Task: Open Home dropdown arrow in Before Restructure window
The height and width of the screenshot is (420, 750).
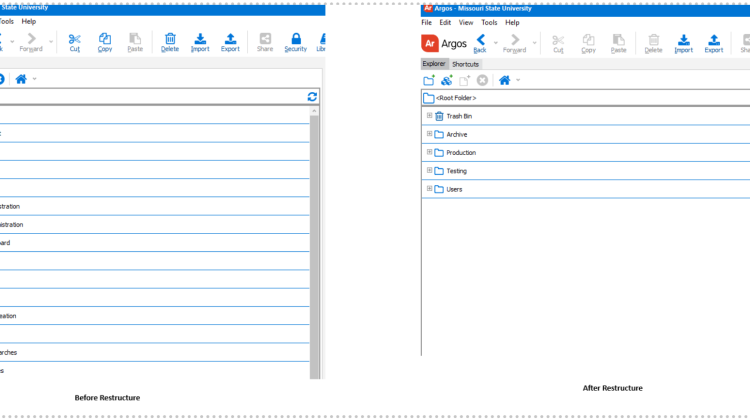Action: click(x=34, y=79)
